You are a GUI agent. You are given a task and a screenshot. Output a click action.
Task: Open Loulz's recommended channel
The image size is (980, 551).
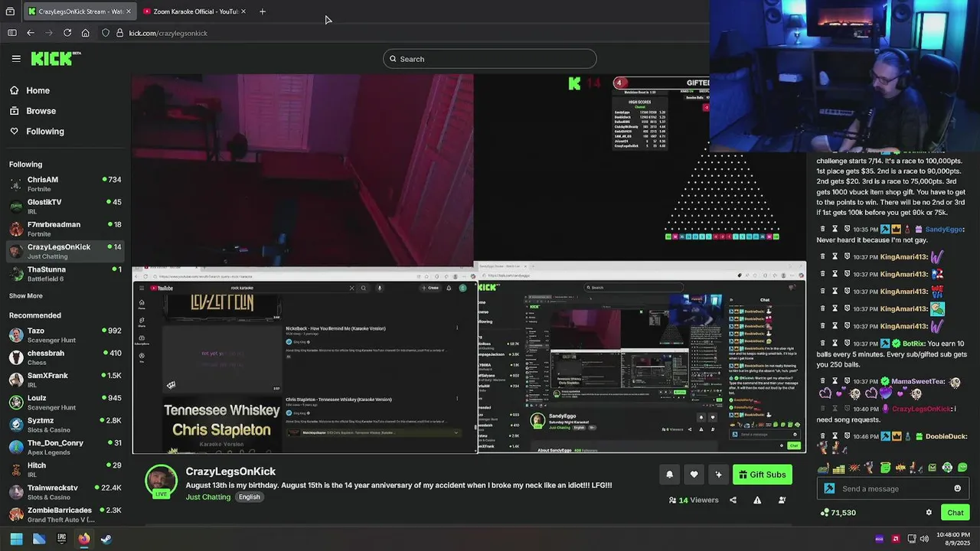click(x=65, y=403)
